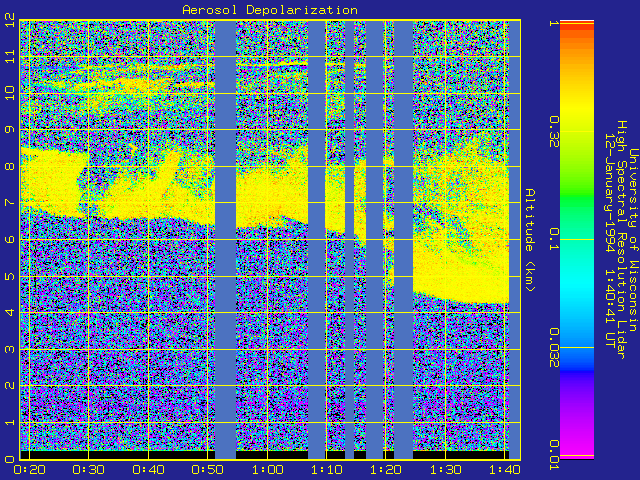Click the colorbar label 0.1
640x480 pixels.
553,240
